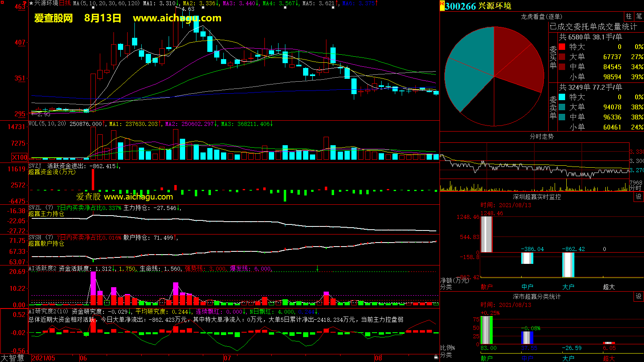The image size is (644, 362).
Task: Select the 日线 period label in the chart header
Action: coord(65,3)
